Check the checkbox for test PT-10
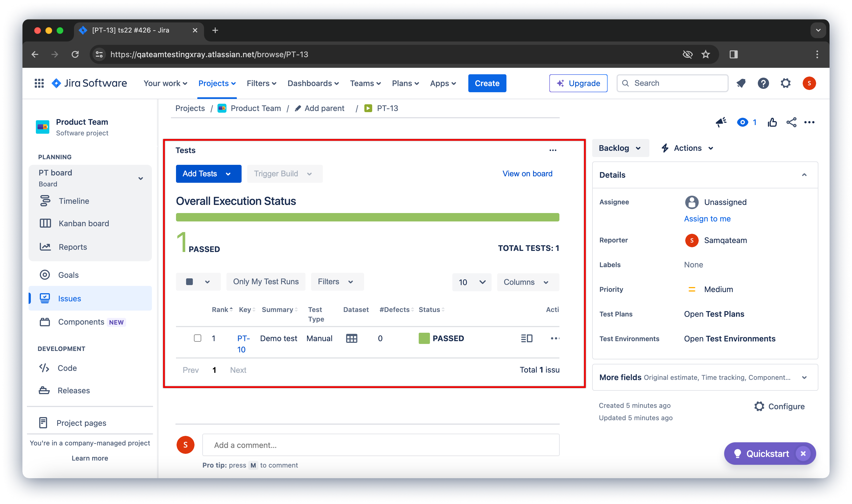This screenshot has height=504, width=852. [197, 338]
